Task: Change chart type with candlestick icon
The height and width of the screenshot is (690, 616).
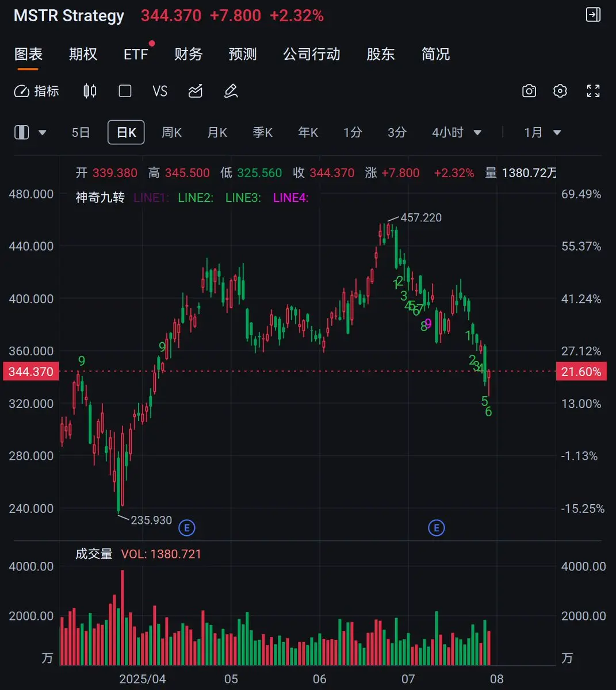Action: pos(90,91)
